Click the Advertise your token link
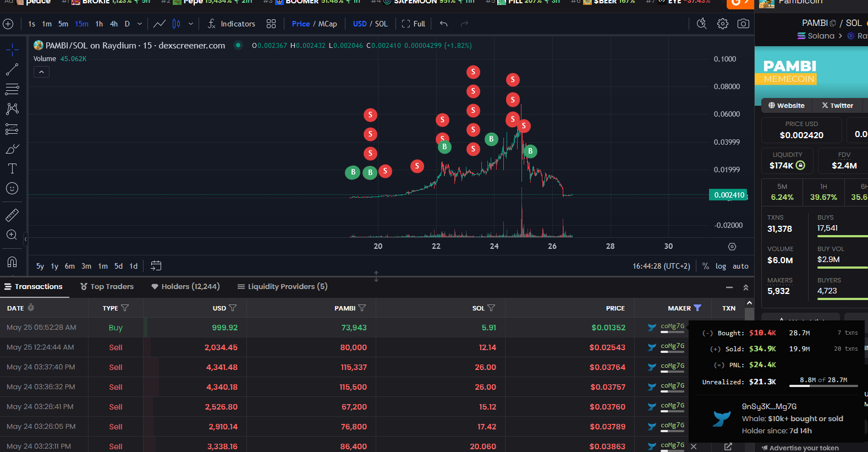 click(800, 448)
